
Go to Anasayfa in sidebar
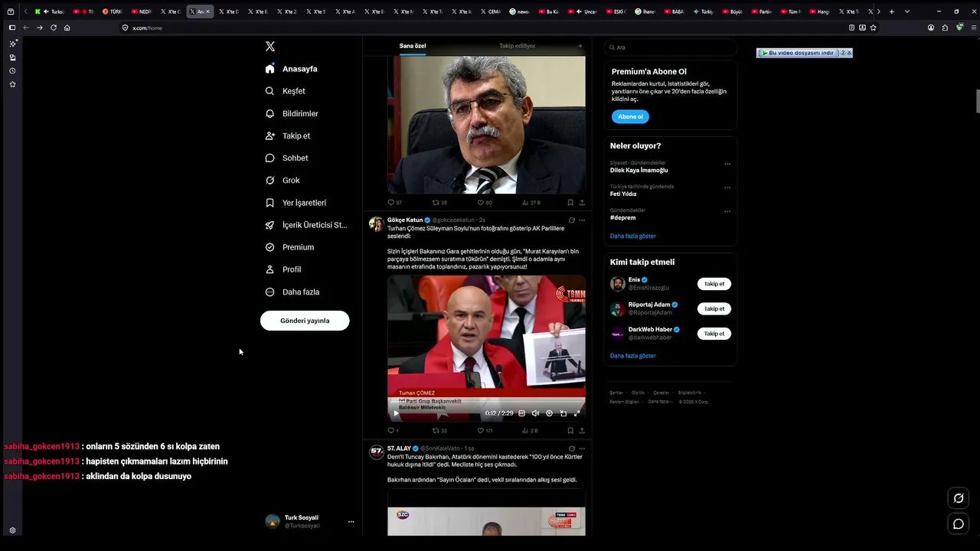coord(291,69)
